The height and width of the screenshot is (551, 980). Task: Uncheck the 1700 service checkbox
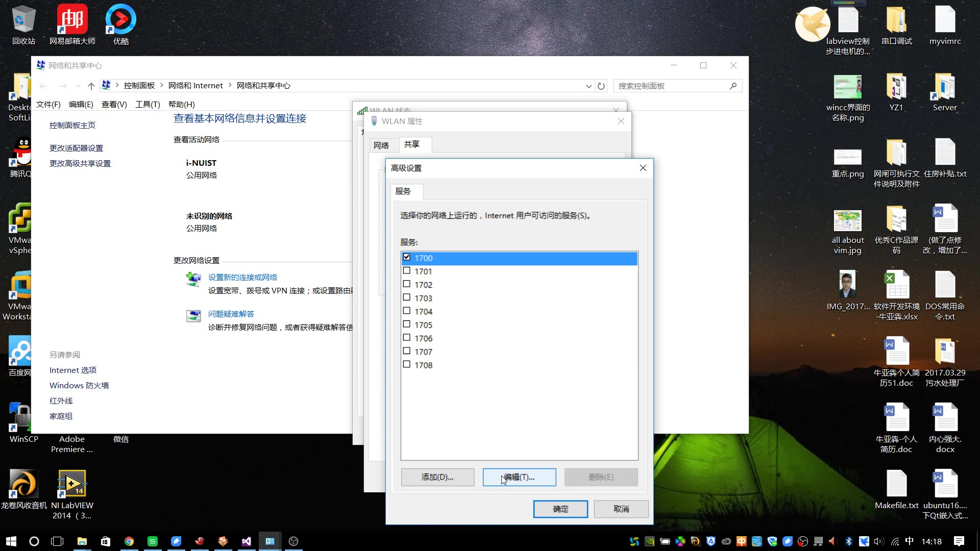[407, 258]
